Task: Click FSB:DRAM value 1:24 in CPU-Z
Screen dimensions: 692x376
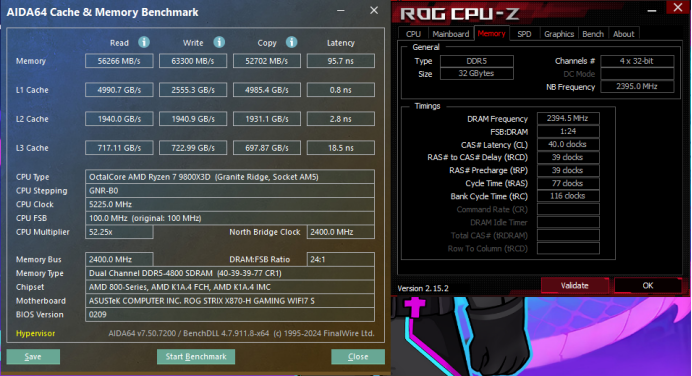Action: pyautogui.click(x=568, y=131)
